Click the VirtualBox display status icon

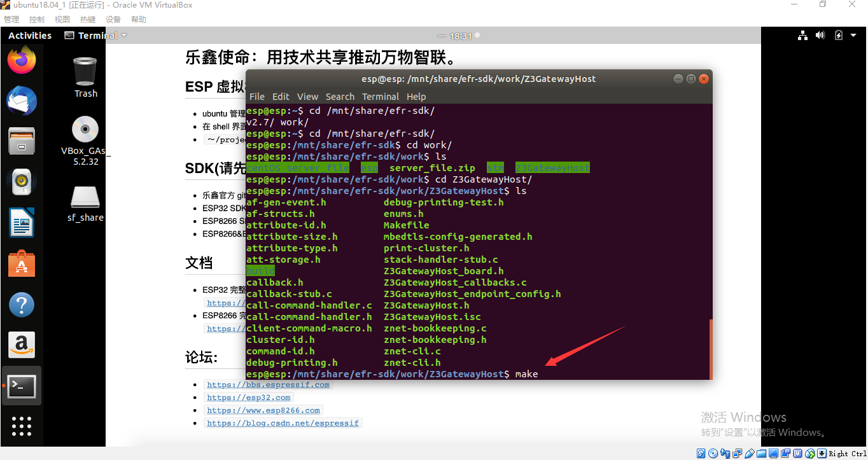tap(774, 454)
